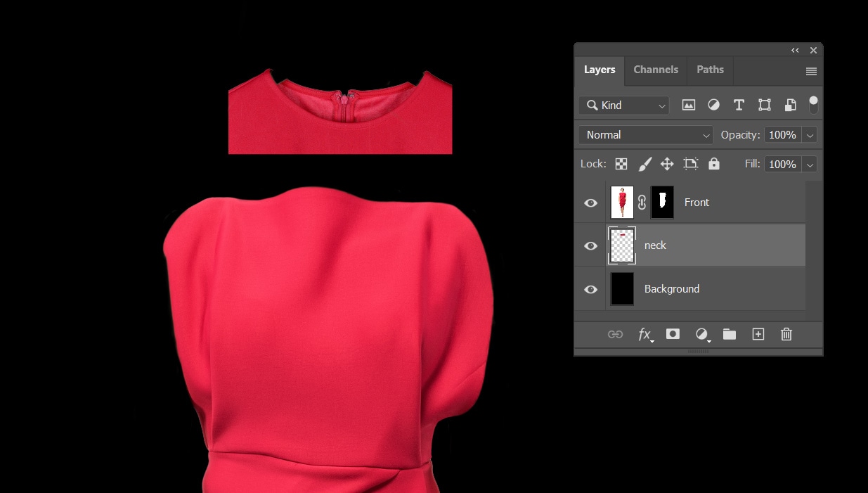Click the pixel layer filter icon
The image size is (868, 493).
pos(689,105)
